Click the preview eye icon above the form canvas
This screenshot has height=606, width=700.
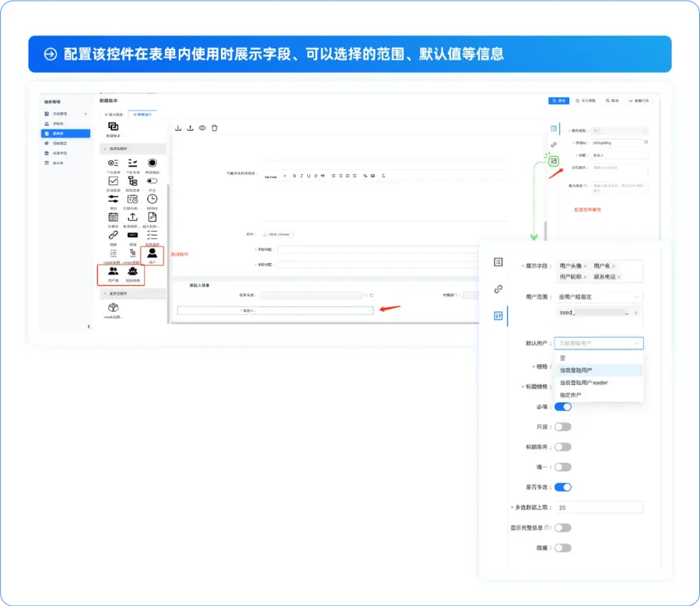point(202,128)
